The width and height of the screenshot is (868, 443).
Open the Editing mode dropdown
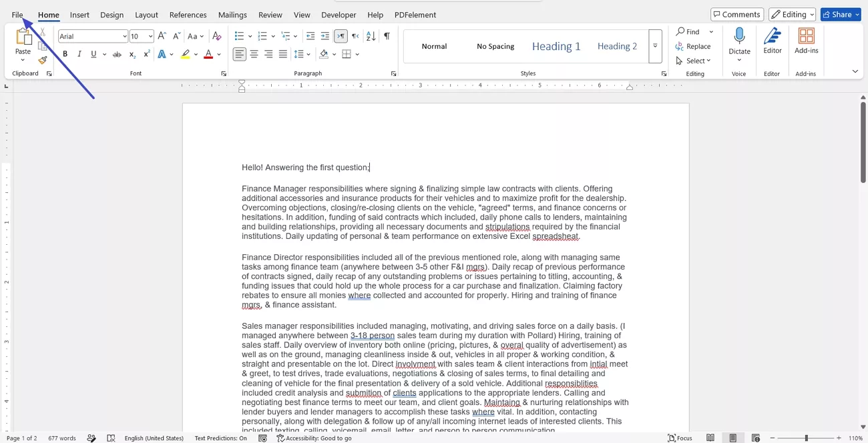(792, 15)
